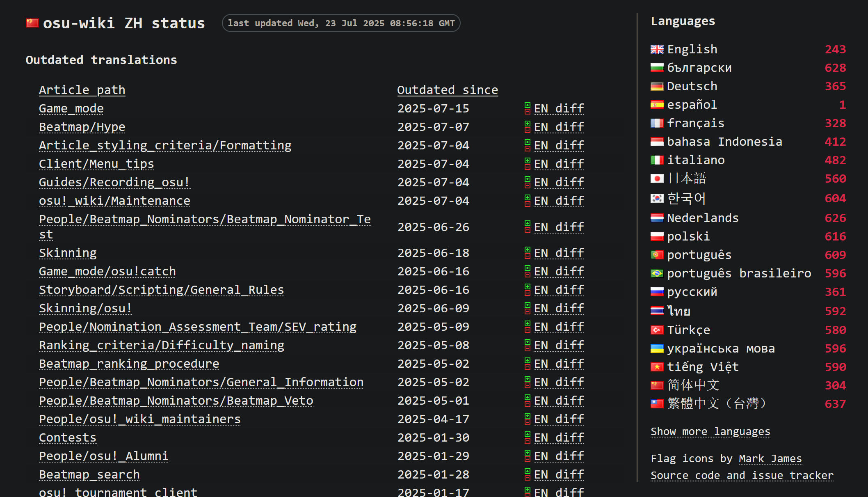Screen dimensions: 868x497
Task: Click the diff icon in Game_mode row
Action: pyautogui.click(x=528, y=108)
